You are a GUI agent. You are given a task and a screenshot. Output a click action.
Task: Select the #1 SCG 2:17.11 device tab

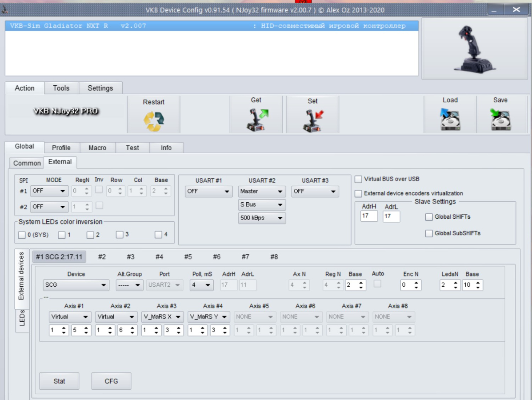tap(60, 257)
